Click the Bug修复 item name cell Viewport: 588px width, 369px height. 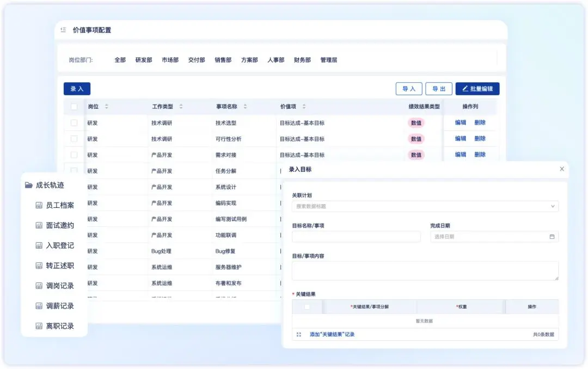225,251
